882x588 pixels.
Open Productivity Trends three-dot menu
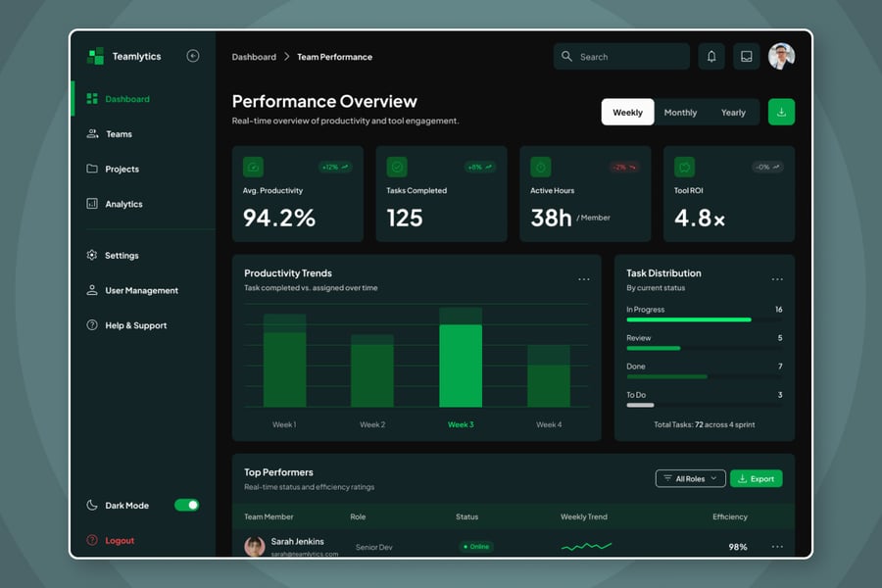(584, 279)
